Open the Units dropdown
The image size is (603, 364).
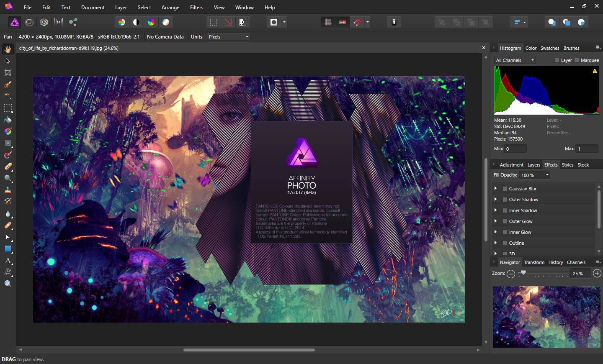(x=229, y=37)
